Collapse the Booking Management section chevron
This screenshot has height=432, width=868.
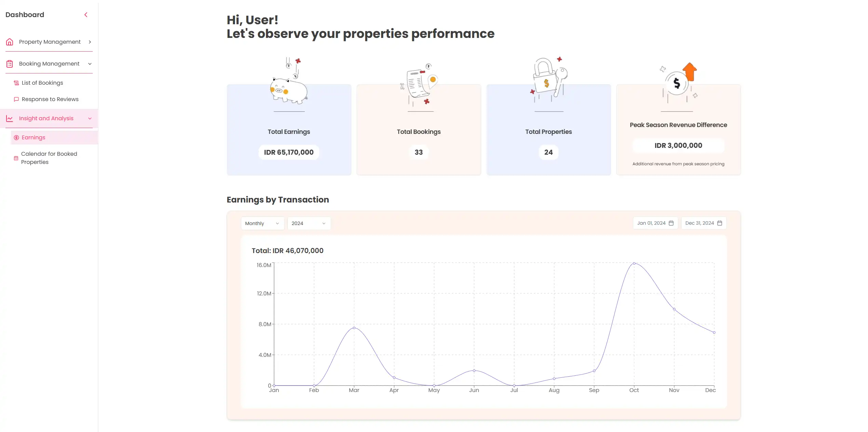[90, 64]
